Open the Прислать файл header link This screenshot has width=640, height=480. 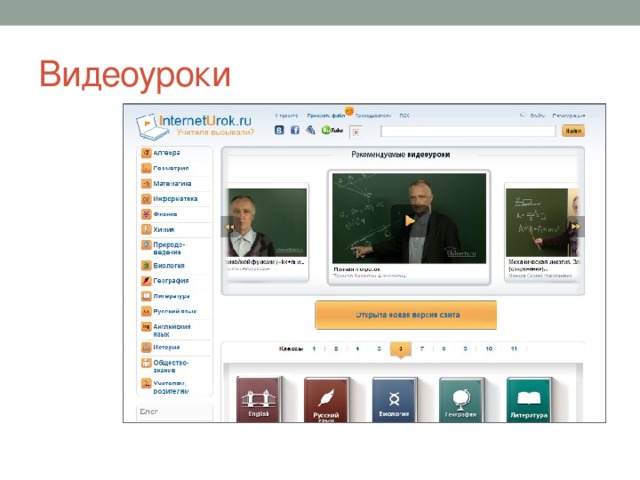[x=326, y=116]
